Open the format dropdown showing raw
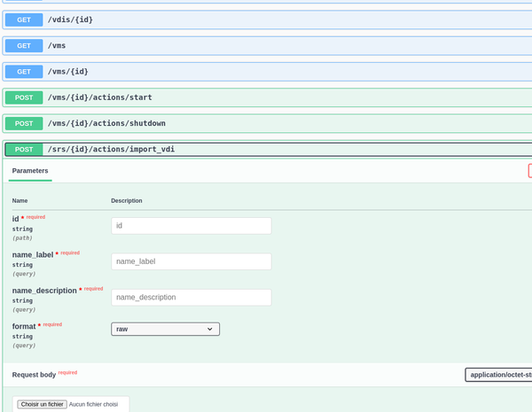 click(165, 329)
